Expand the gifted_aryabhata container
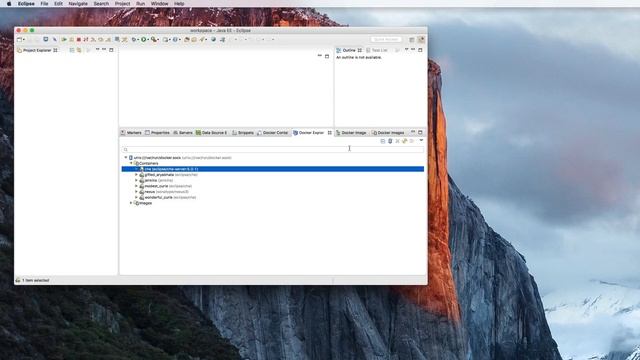Viewport: 640px width, 360px height. [x=136, y=174]
